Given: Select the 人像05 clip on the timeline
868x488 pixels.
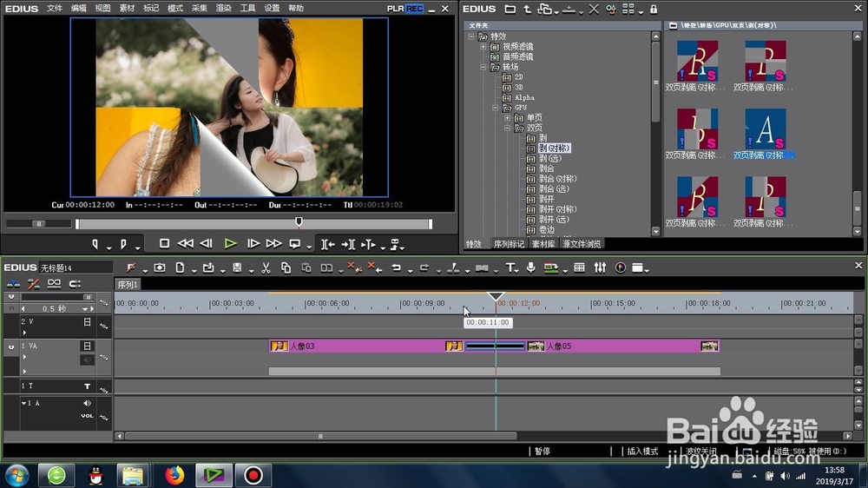Looking at the screenshot, I should pyautogui.click(x=622, y=346).
